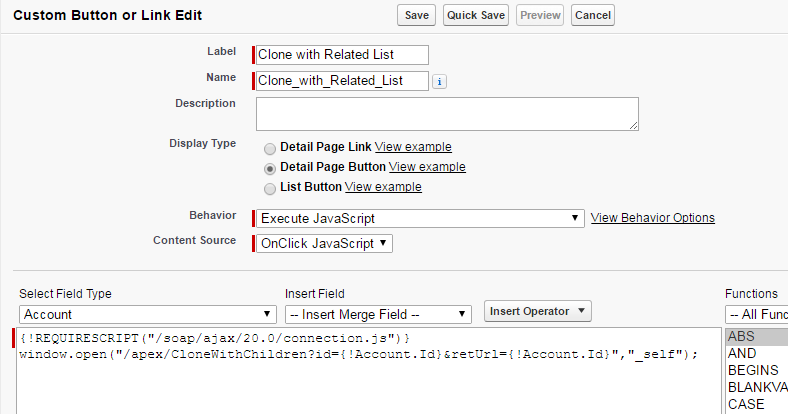Open View example link for List Button
Viewport: 788px width, 414px height.
(383, 187)
